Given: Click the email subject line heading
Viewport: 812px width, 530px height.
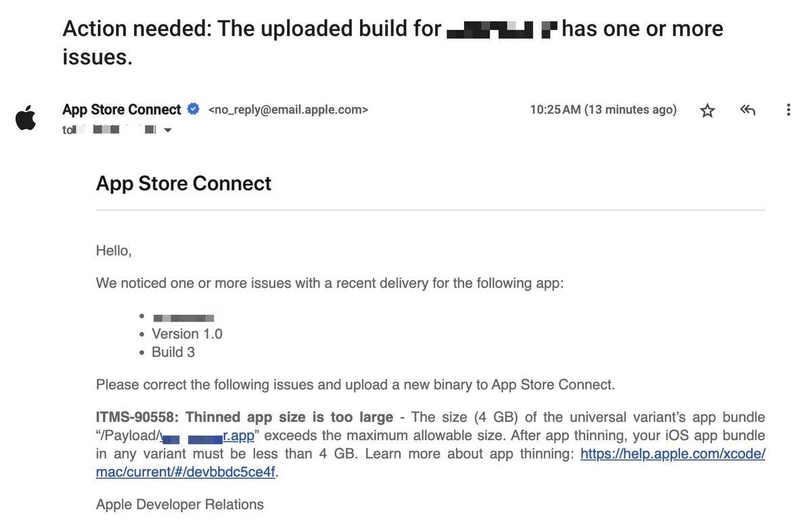Looking at the screenshot, I should [x=392, y=43].
